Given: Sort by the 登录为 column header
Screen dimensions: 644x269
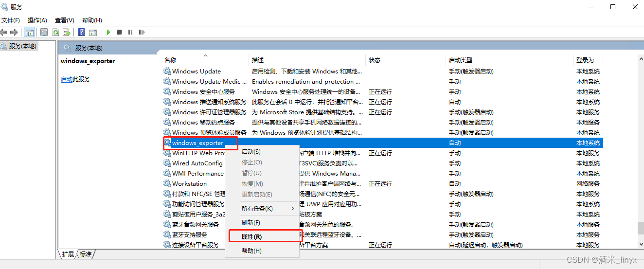Looking at the screenshot, I should [x=588, y=60].
